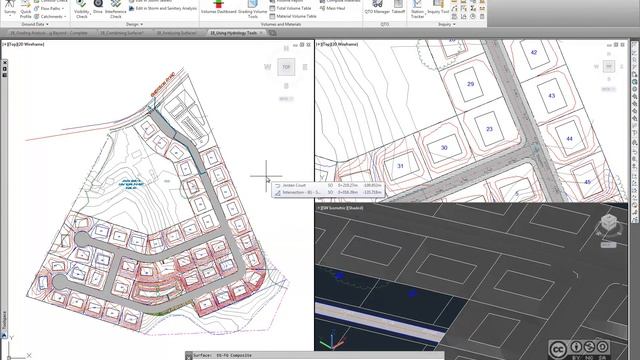Switch to the Combining Surfaces drawing tab

pos(122,33)
